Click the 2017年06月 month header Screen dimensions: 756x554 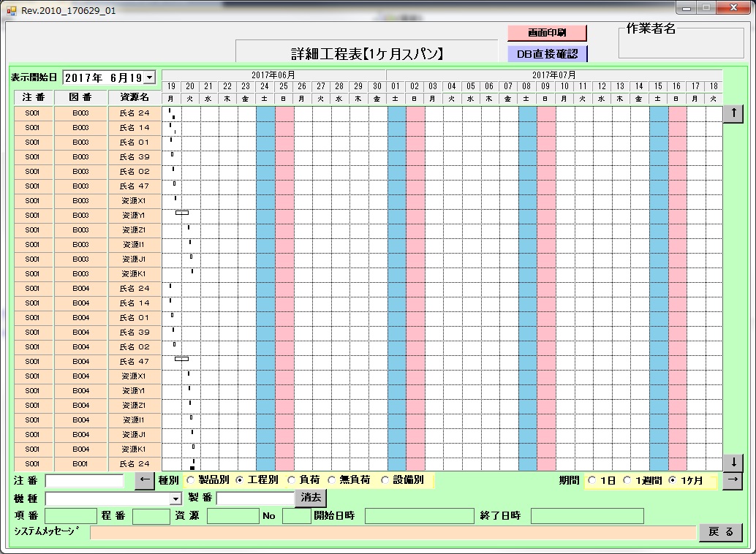[273, 75]
